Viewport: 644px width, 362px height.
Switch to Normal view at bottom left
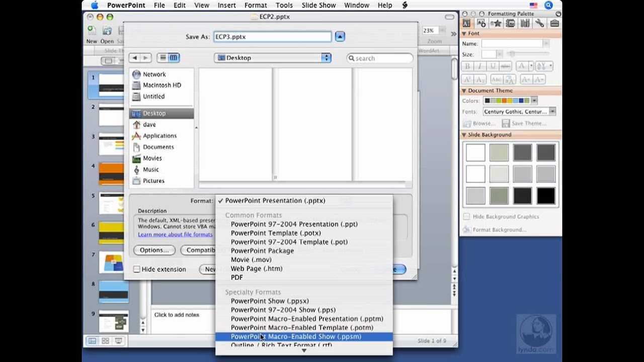point(92,341)
